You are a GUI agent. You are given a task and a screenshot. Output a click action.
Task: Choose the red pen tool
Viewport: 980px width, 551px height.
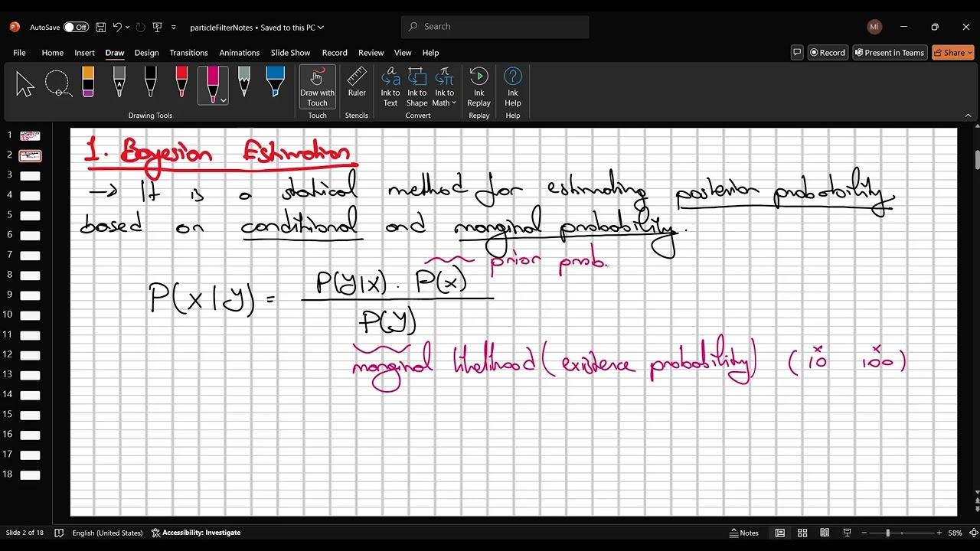click(181, 83)
